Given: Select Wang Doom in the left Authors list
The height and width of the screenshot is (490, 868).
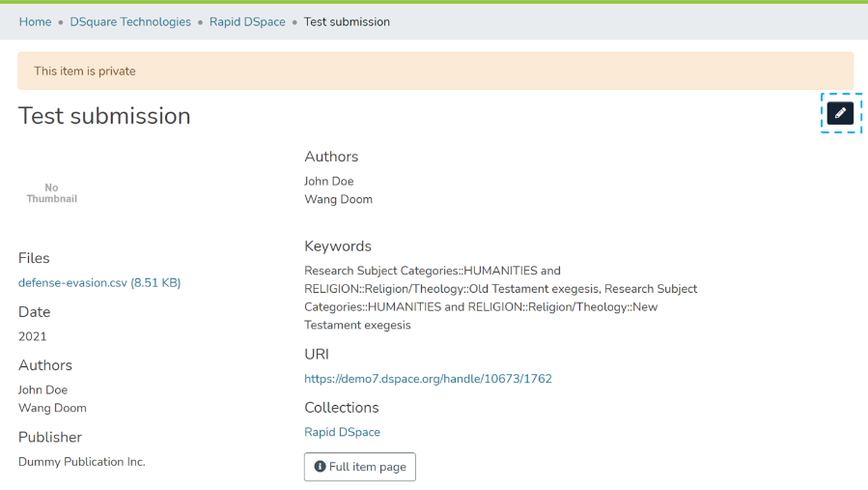Looking at the screenshot, I should click(52, 408).
